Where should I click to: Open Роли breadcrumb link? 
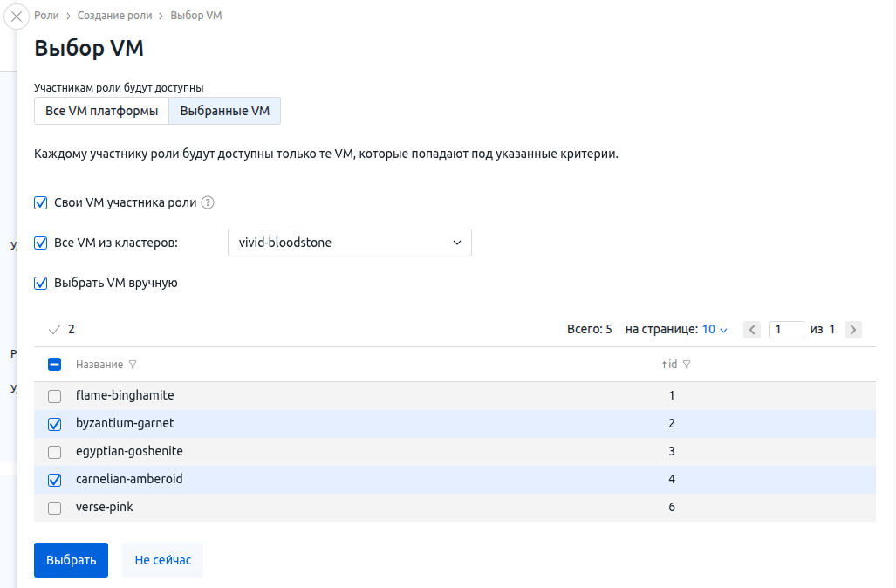(46, 16)
